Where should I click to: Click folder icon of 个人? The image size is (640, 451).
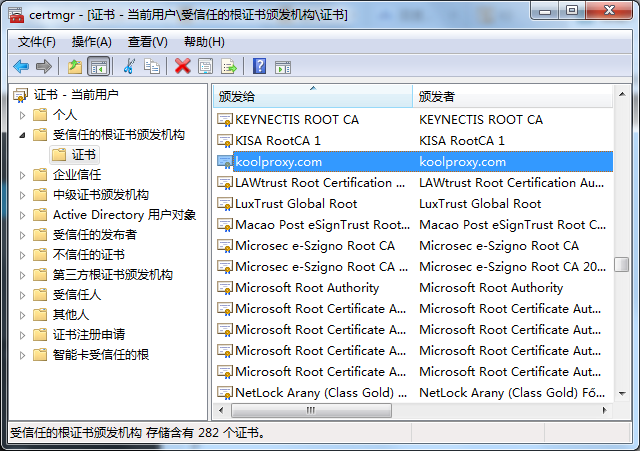(x=40, y=115)
